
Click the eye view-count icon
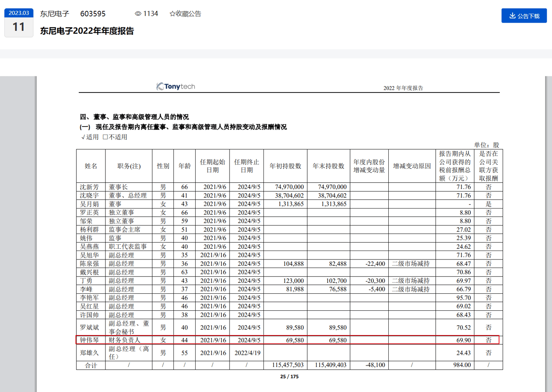pyautogui.click(x=138, y=14)
